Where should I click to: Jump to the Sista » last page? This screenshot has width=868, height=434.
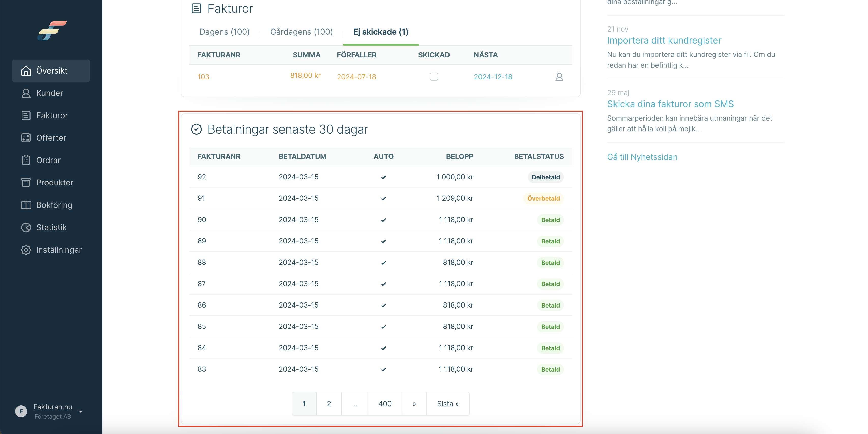448,404
